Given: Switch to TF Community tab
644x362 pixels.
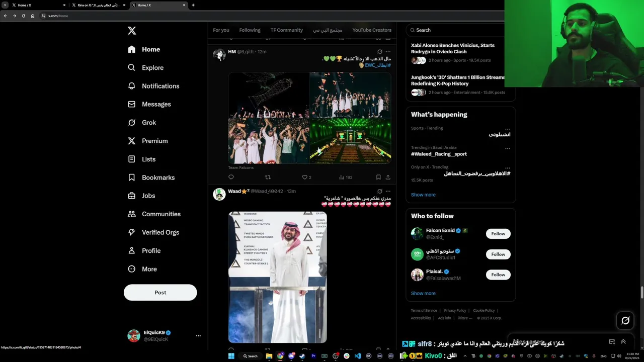Looking at the screenshot, I should point(286,30).
